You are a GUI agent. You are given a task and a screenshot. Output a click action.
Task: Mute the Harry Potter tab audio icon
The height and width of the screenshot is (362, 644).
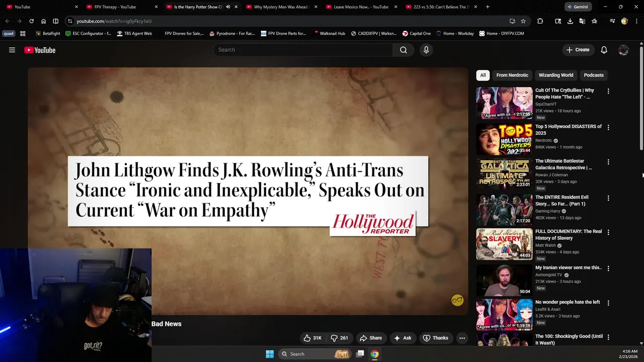click(x=228, y=7)
